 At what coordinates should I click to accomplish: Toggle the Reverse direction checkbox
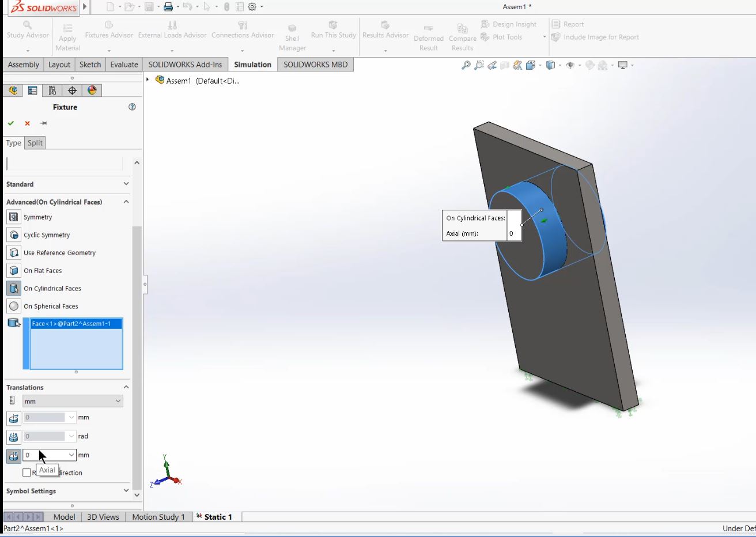27,472
